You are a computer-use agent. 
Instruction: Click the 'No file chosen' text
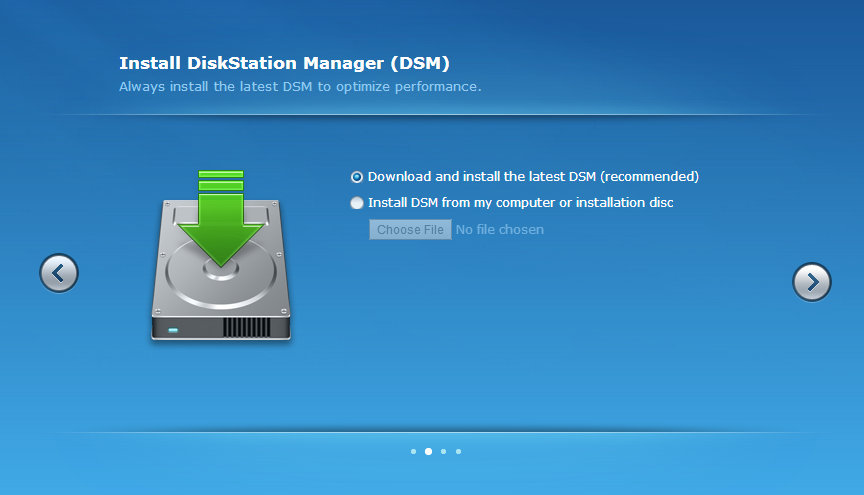click(x=500, y=230)
